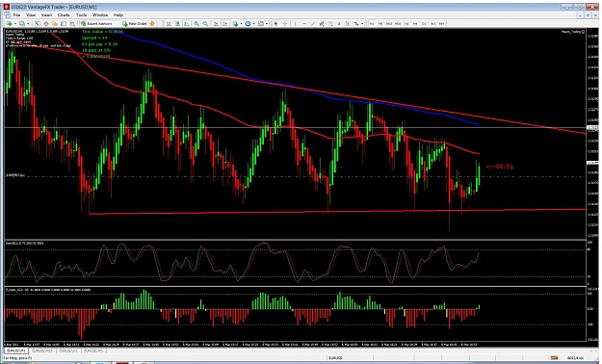Toggle bar chart display mode
This screenshot has height=364, width=602.
pos(169,23)
